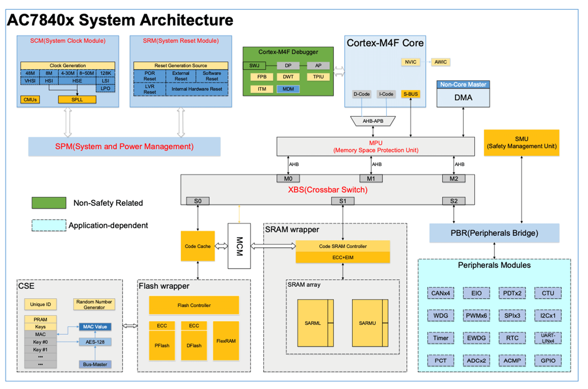Click the PBR Peripherals Bridge block

point(494,233)
